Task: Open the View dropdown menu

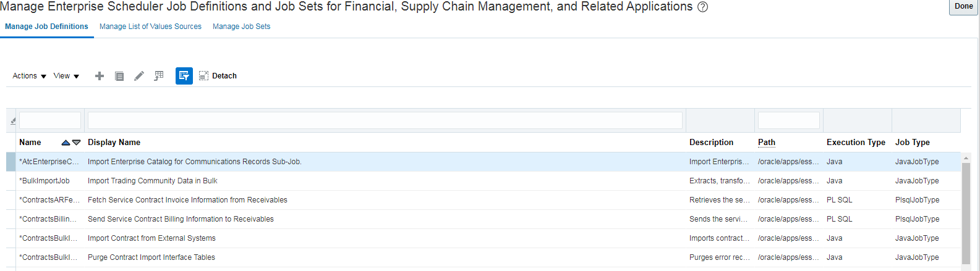Action: [66, 76]
